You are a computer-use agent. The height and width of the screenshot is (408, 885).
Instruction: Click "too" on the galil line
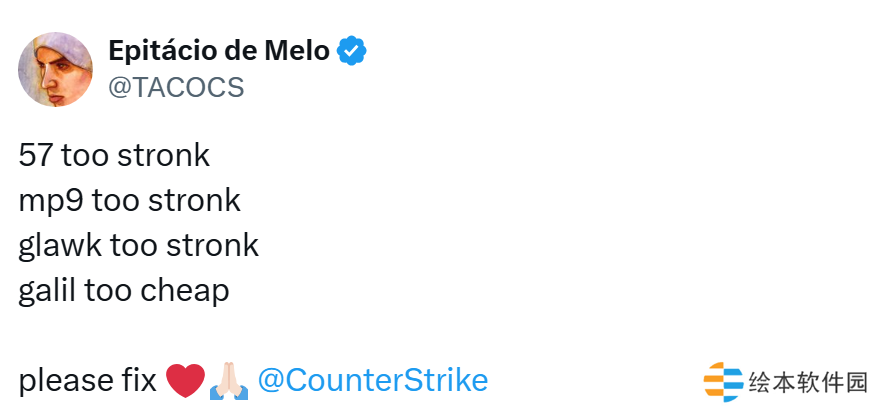pyautogui.click(x=106, y=291)
